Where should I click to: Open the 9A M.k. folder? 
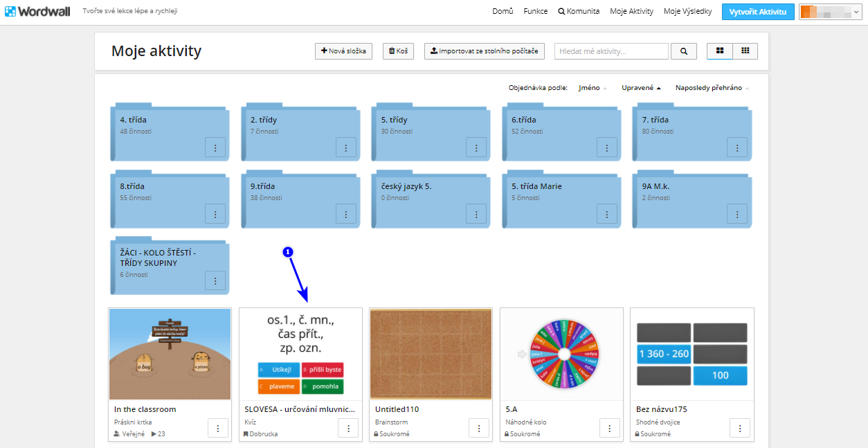click(x=692, y=199)
